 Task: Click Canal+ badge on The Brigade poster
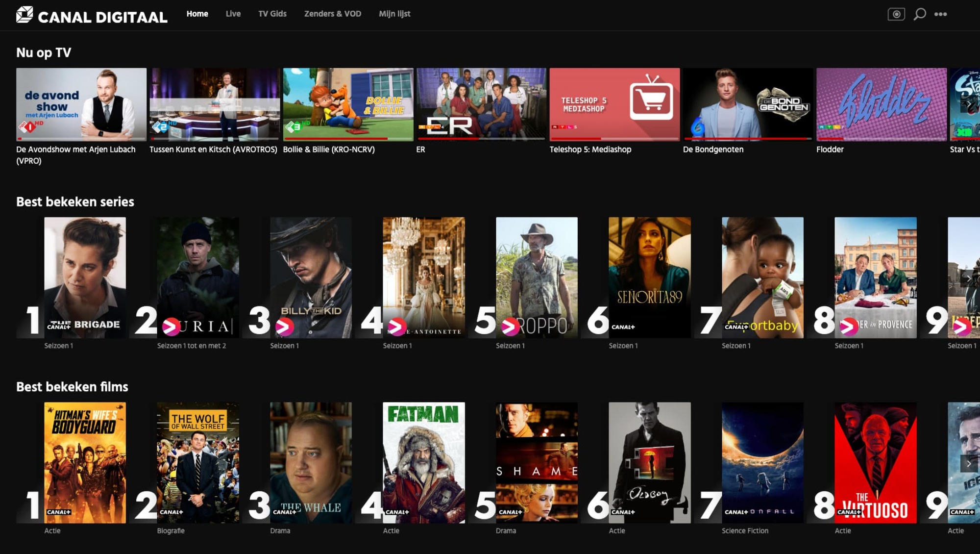point(58,326)
